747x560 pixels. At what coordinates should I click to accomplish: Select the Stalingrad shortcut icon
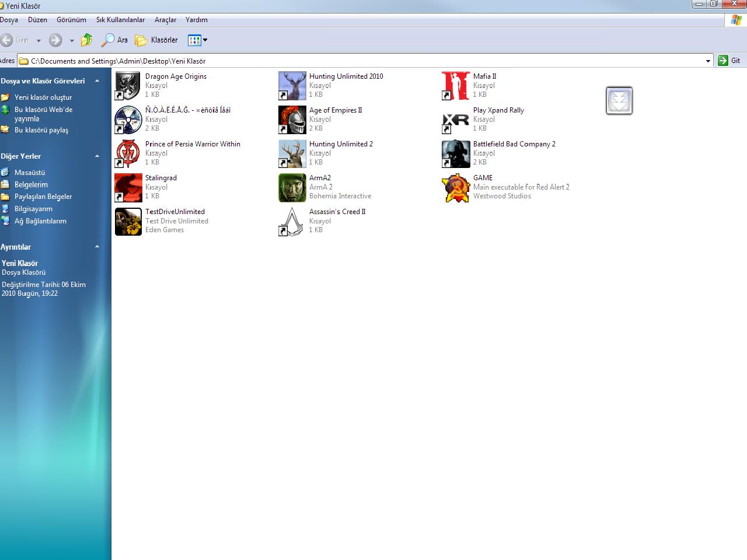(128, 187)
